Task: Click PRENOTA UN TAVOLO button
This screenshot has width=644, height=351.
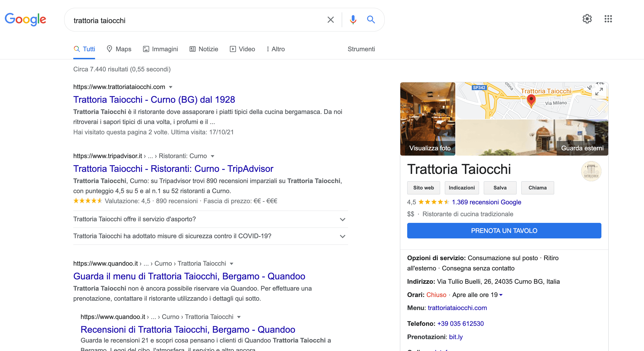Action: point(504,231)
